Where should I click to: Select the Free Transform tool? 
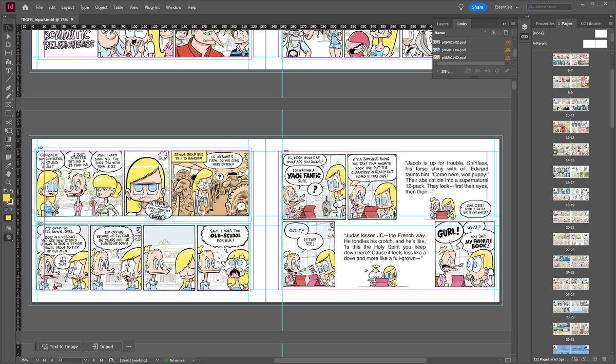(8, 131)
